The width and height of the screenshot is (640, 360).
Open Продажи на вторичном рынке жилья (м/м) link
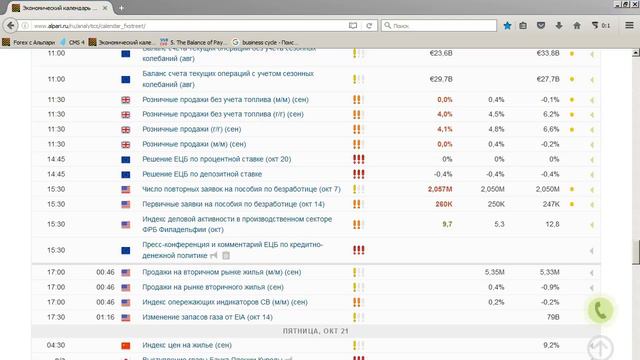[222, 272]
